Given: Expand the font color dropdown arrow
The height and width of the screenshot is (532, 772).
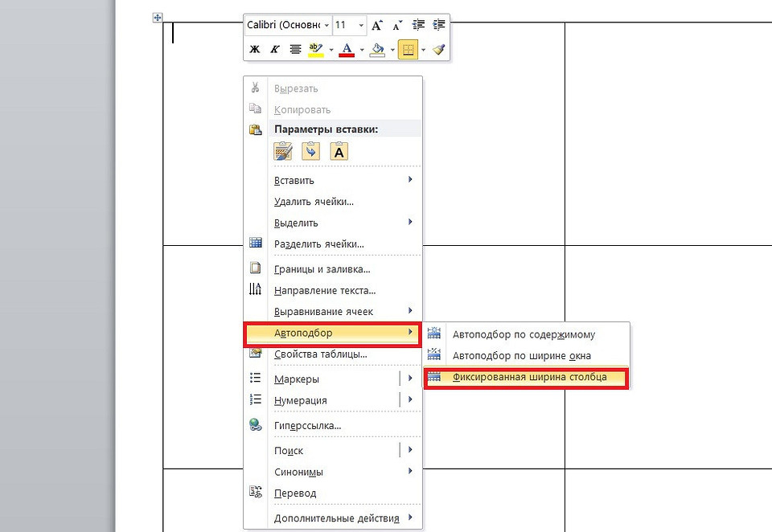Looking at the screenshot, I should (x=362, y=50).
